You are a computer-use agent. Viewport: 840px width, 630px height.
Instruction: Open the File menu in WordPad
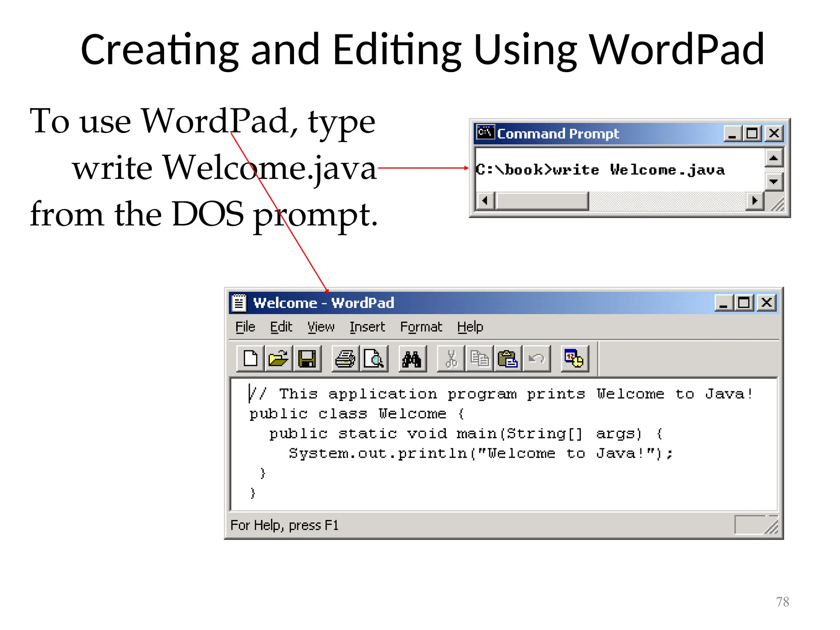[245, 327]
